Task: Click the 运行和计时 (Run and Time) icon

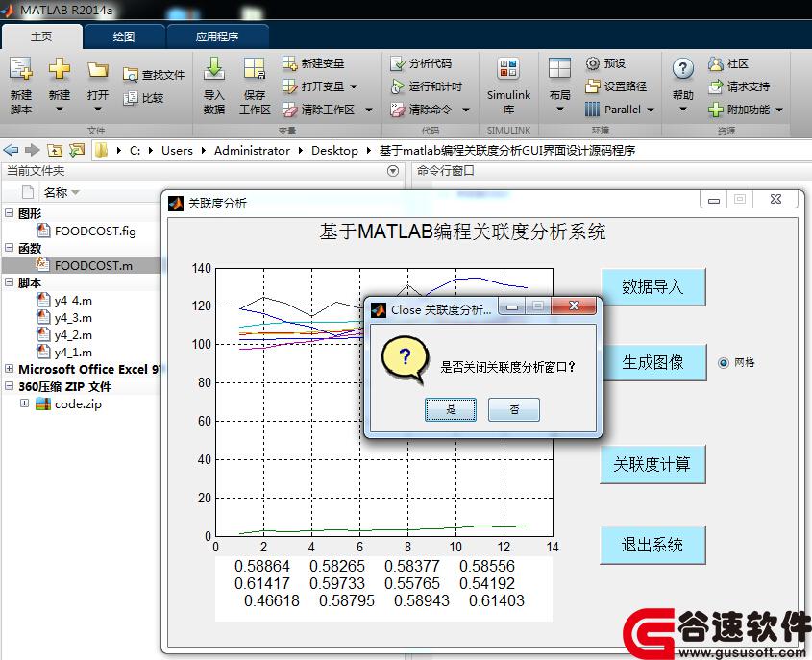Action: pos(397,86)
